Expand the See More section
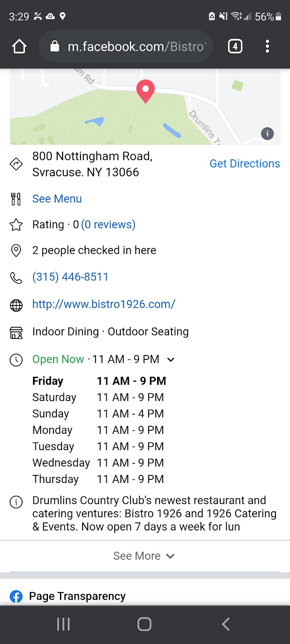Viewport: 290px width, 644px height. pos(144,556)
